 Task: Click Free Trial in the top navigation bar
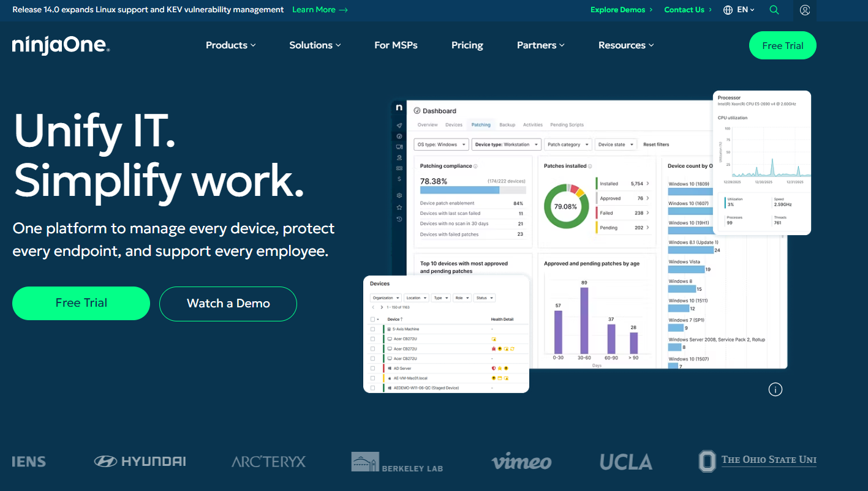click(x=783, y=45)
